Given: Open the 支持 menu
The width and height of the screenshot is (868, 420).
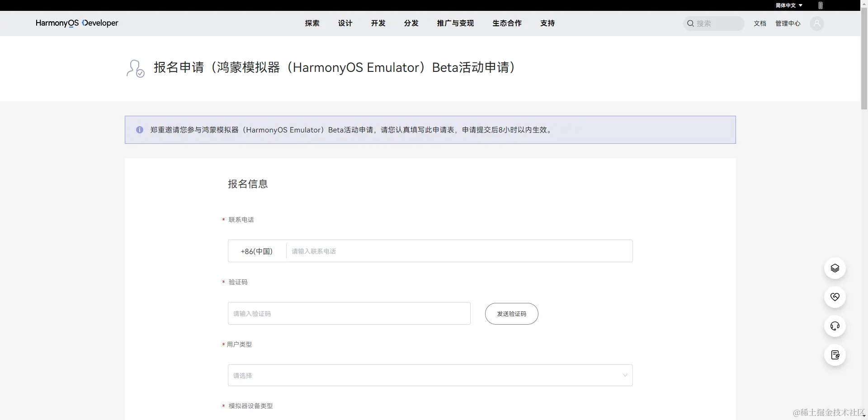Looking at the screenshot, I should 547,23.
